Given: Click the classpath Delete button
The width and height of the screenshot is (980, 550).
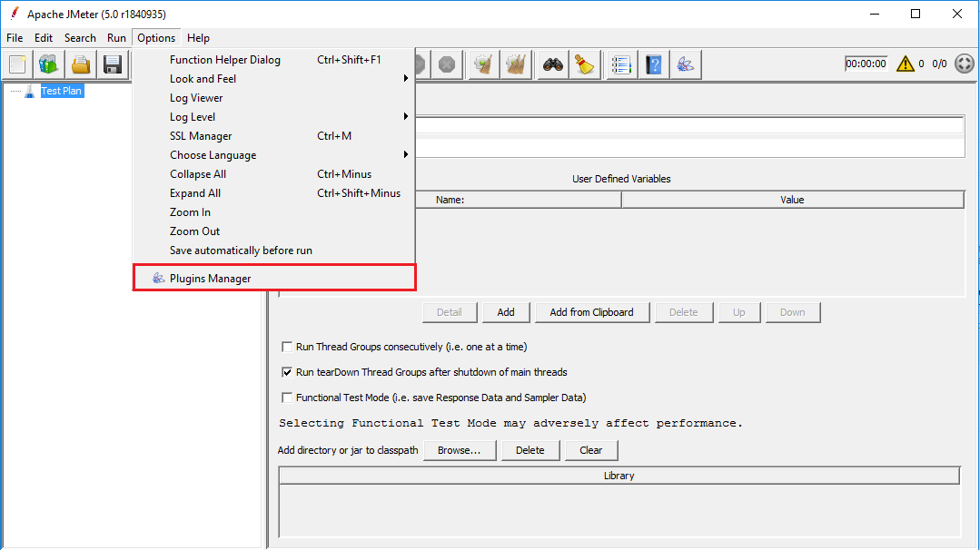Looking at the screenshot, I should tap(530, 450).
